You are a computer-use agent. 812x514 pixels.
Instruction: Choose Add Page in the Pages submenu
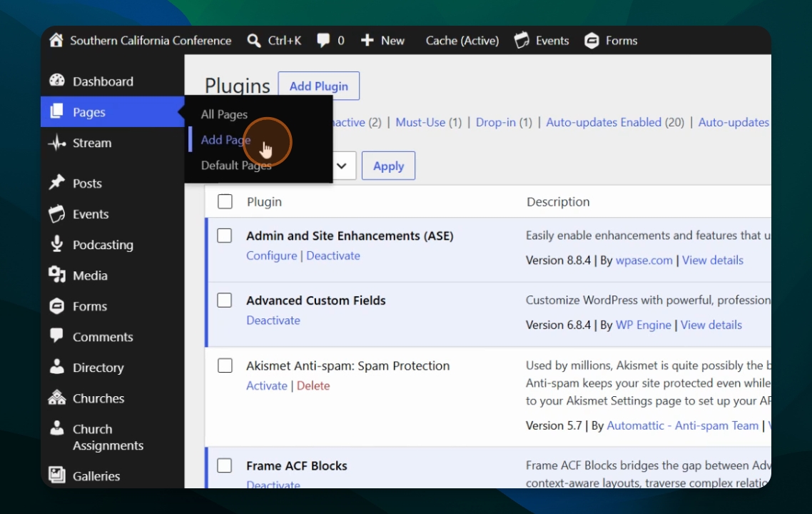(225, 140)
